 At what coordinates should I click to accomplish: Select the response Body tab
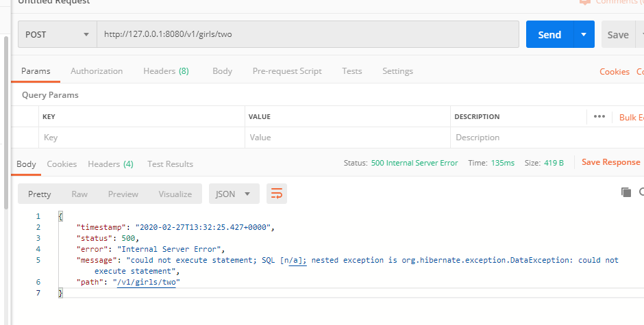(26, 164)
